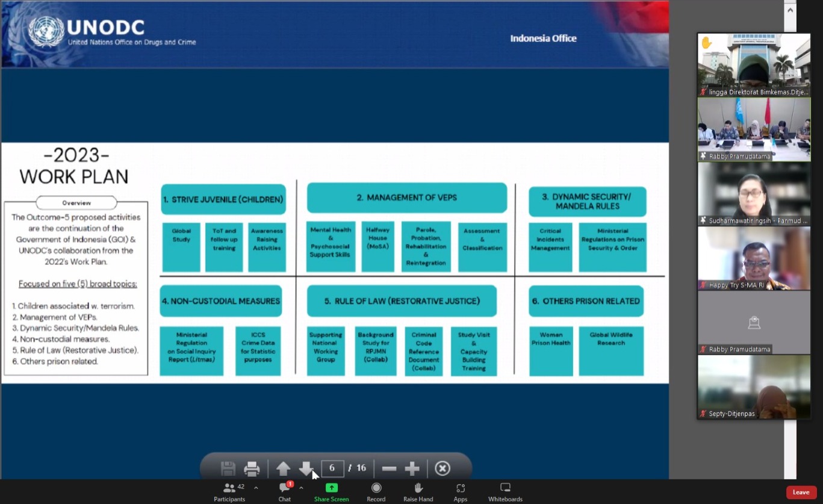Screen dimensions: 823x504
Task: Go to next page with down arrow
Action: (306, 468)
